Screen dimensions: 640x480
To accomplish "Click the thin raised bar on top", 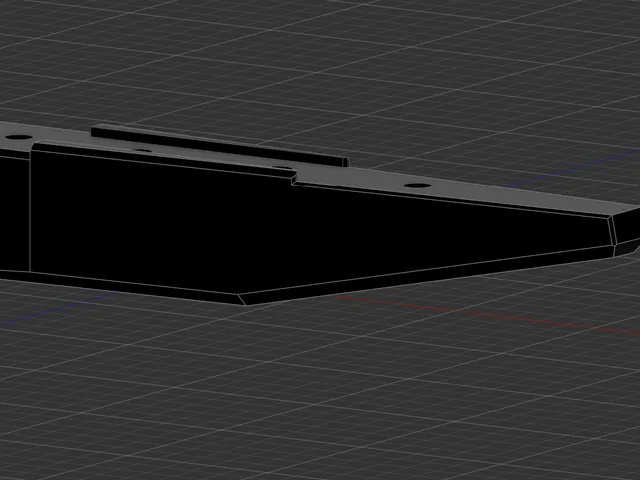I will point(220,146).
